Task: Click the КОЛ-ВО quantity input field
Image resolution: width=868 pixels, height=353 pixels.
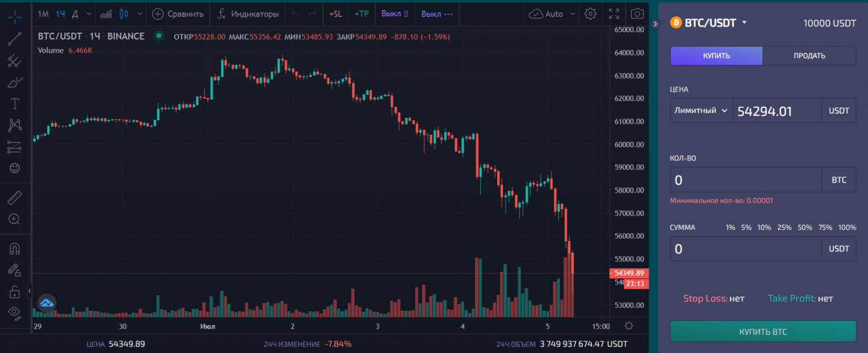Action: pyautogui.click(x=746, y=180)
